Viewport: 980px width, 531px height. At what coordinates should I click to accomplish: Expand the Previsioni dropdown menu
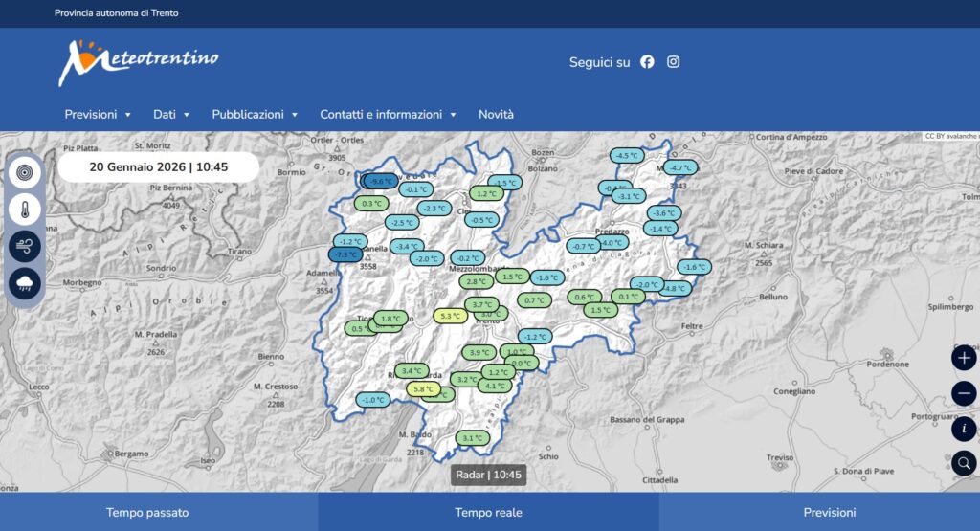98,114
